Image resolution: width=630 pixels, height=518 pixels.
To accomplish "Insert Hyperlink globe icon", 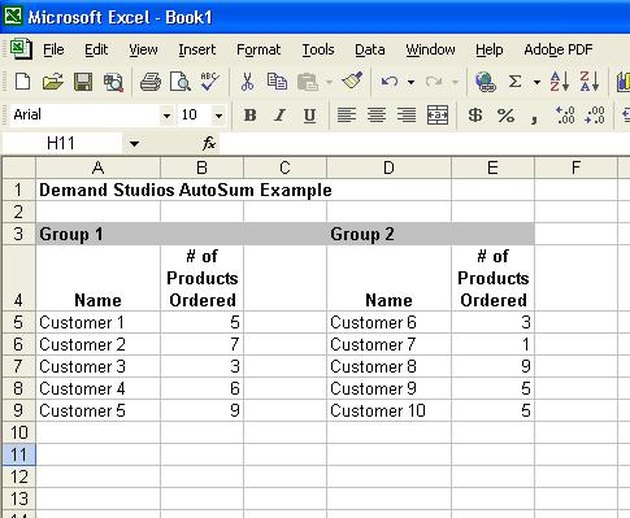I will [x=485, y=82].
